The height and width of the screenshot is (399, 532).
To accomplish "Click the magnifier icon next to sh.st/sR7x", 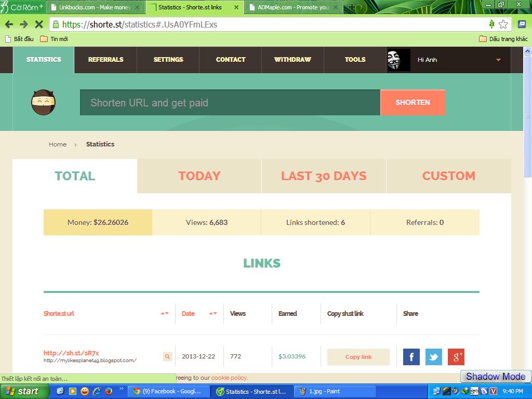I will click(167, 356).
